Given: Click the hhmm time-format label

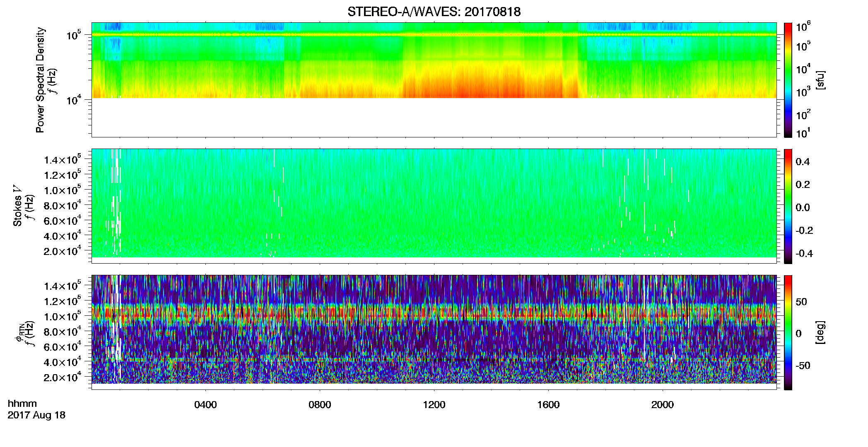Looking at the screenshot, I should (x=22, y=404).
